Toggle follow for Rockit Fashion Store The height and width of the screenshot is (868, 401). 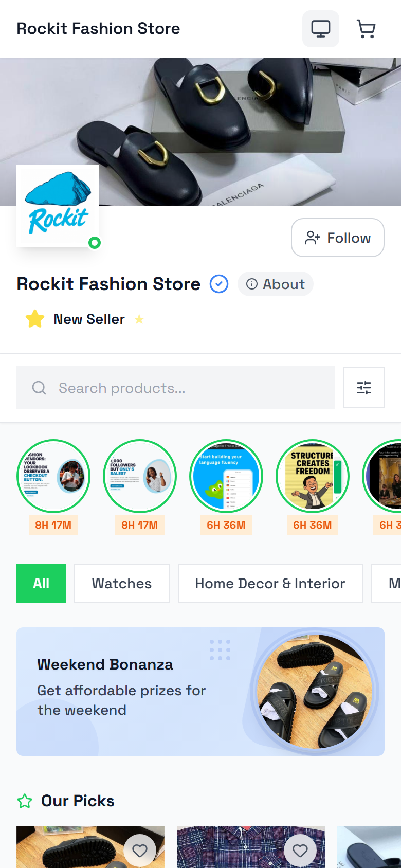[337, 237]
